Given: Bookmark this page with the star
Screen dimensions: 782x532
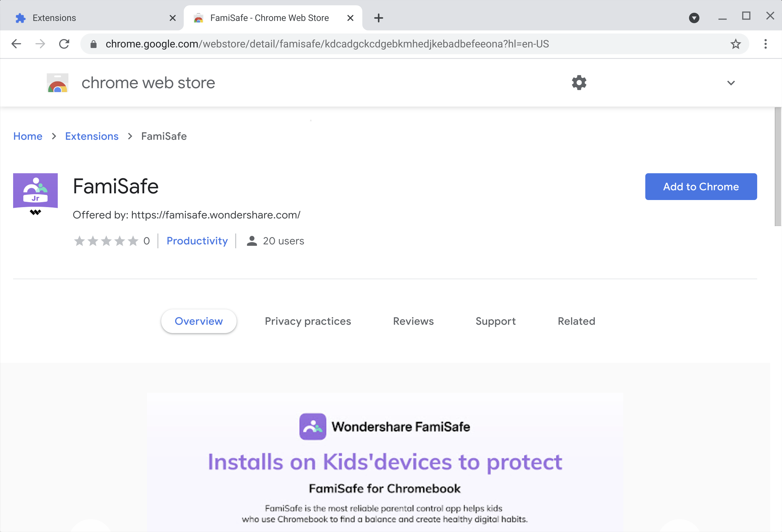Looking at the screenshot, I should (x=736, y=44).
